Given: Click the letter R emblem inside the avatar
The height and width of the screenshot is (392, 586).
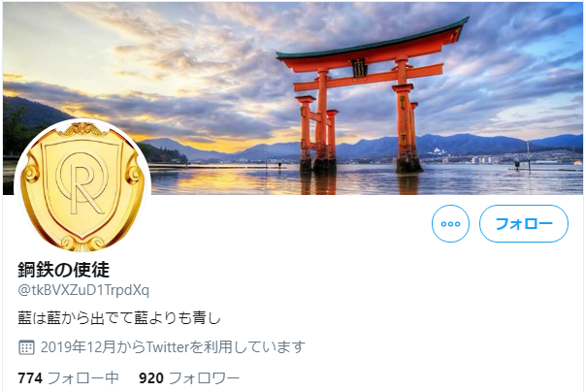Looking at the screenshot, I should pos(82,185).
